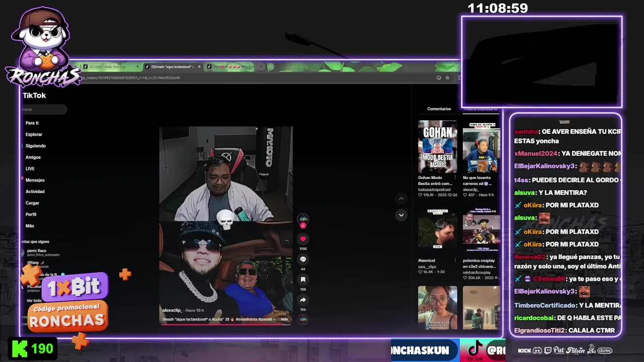Click chat user 'ricardocobai'
Viewport: 644px width, 362px height.
[534, 318]
